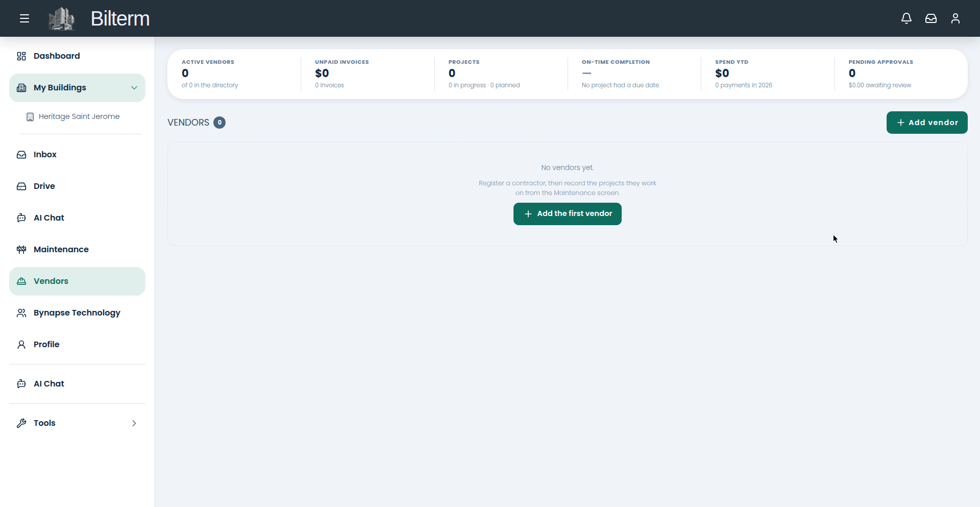Click the Vendors hard hat icon

[x=21, y=281]
